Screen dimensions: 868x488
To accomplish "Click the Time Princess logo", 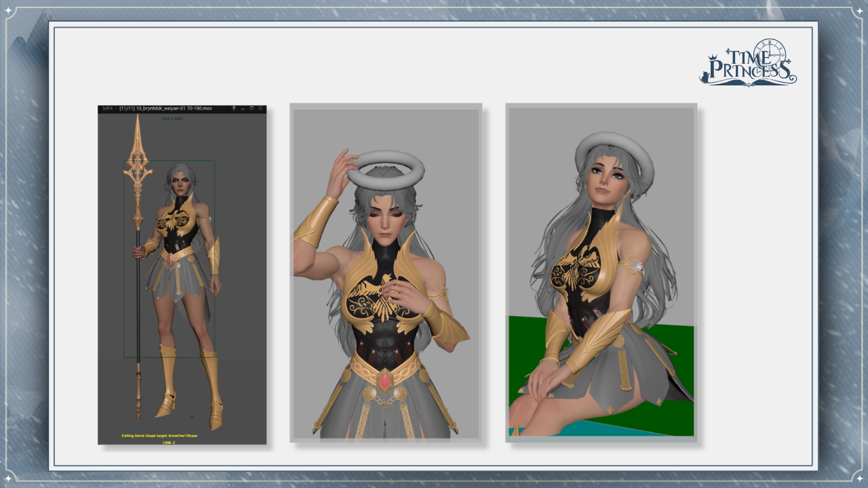I will (x=748, y=63).
